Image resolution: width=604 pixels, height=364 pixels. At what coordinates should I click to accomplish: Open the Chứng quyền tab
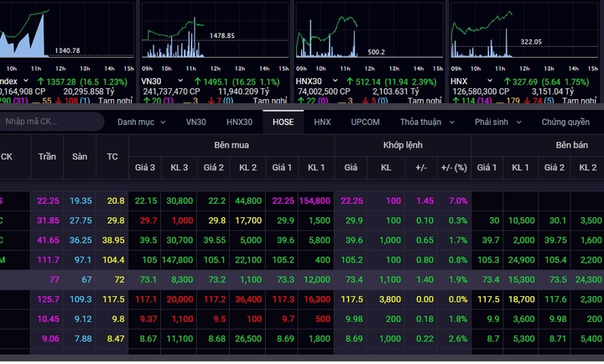pyautogui.click(x=565, y=122)
